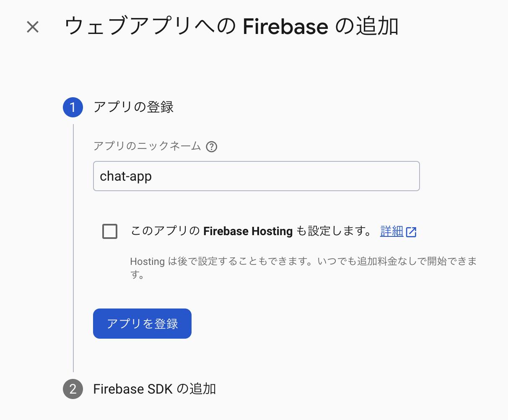This screenshot has width=508, height=420.
Task: Expand the Firebase SDK の追加 step
Action: coord(154,389)
